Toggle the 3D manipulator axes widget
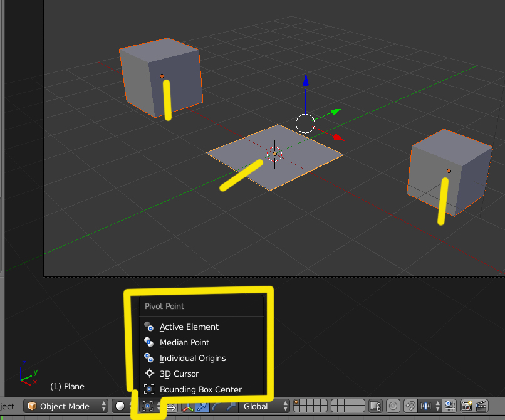Screen dimensions: 505x420 point(188,406)
